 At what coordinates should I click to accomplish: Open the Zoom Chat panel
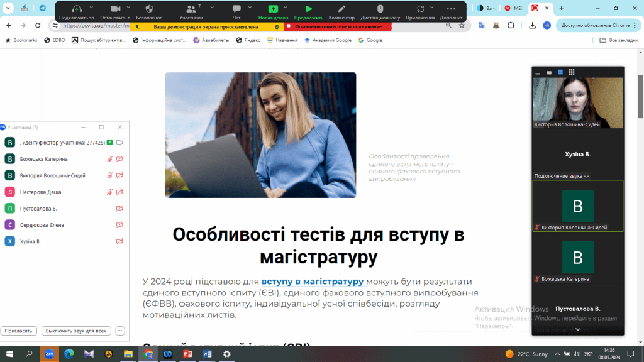pyautogui.click(x=236, y=11)
